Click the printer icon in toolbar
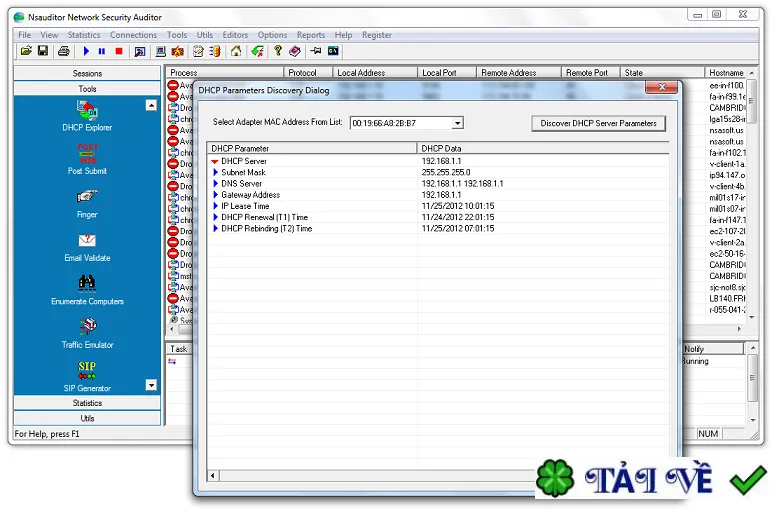This screenshot has width=779, height=509. pos(64,51)
